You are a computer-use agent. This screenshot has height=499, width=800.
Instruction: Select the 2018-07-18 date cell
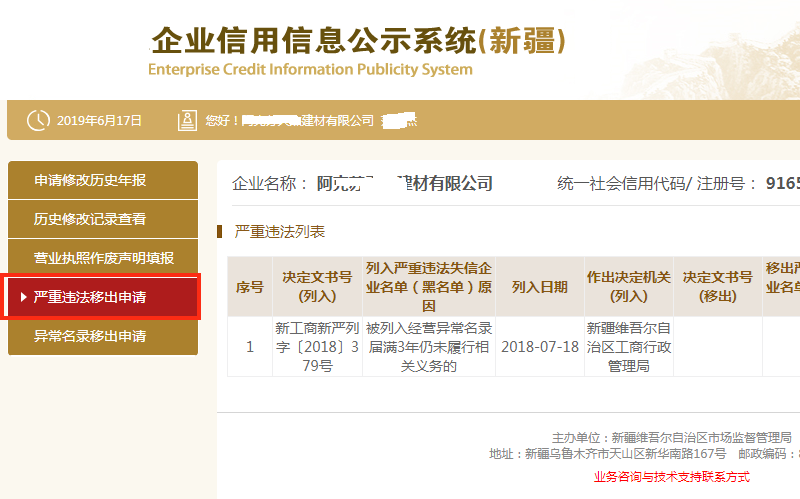pyautogui.click(x=539, y=346)
